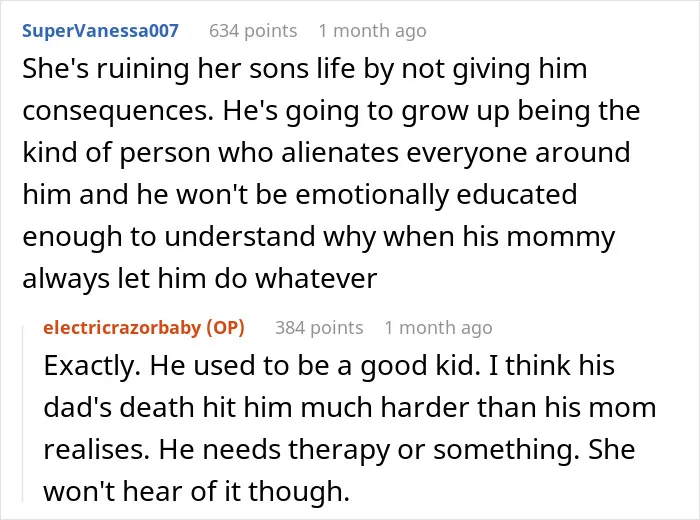
Task: Click the word "realises" in the reply
Action: (95, 449)
